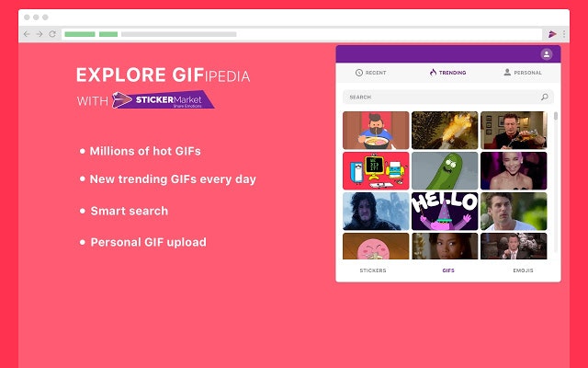Open the GIFs section
Image resolution: width=588 pixels, height=368 pixels.
pyautogui.click(x=448, y=270)
